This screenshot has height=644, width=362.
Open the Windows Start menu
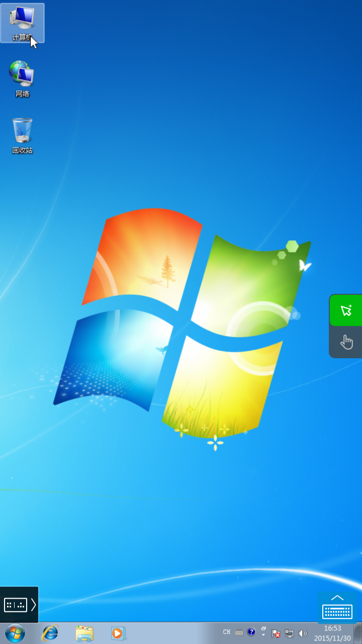[15, 633]
